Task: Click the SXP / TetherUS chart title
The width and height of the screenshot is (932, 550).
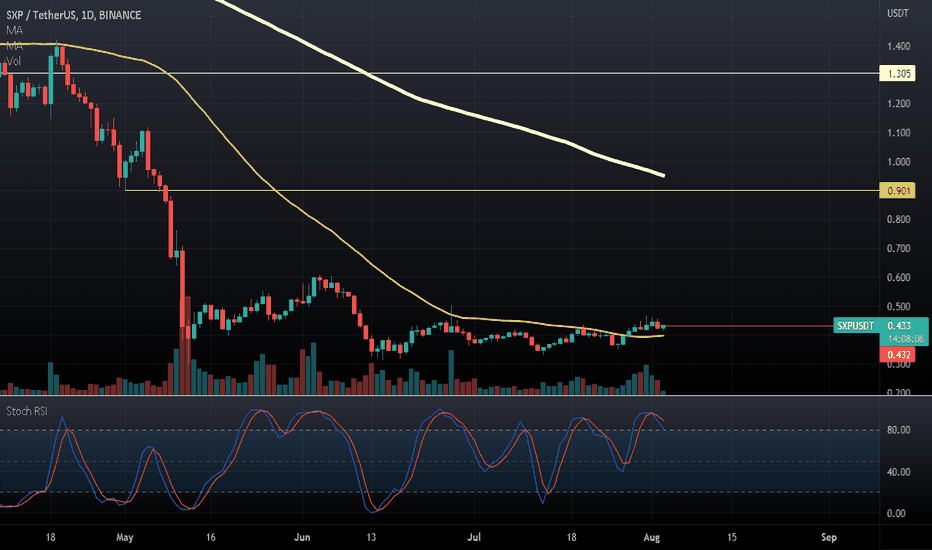Action: coord(74,15)
